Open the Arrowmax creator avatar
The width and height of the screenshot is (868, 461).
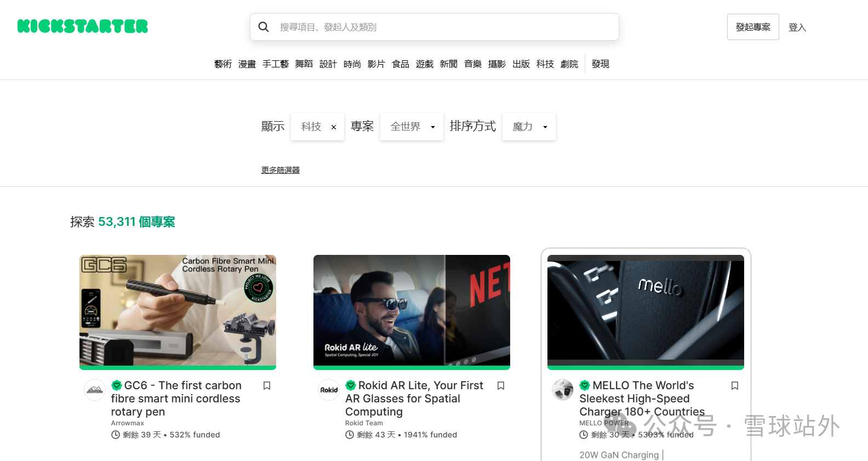tap(95, 390)
